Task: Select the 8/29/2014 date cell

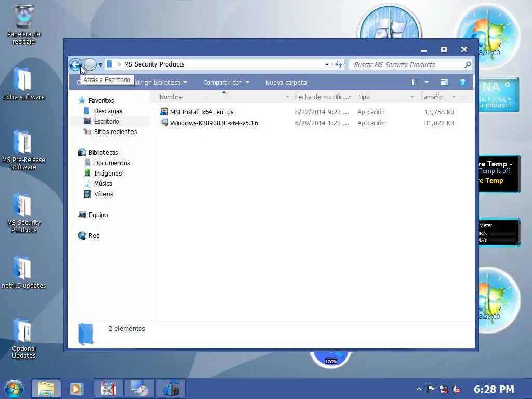Action: click(322, 123)
